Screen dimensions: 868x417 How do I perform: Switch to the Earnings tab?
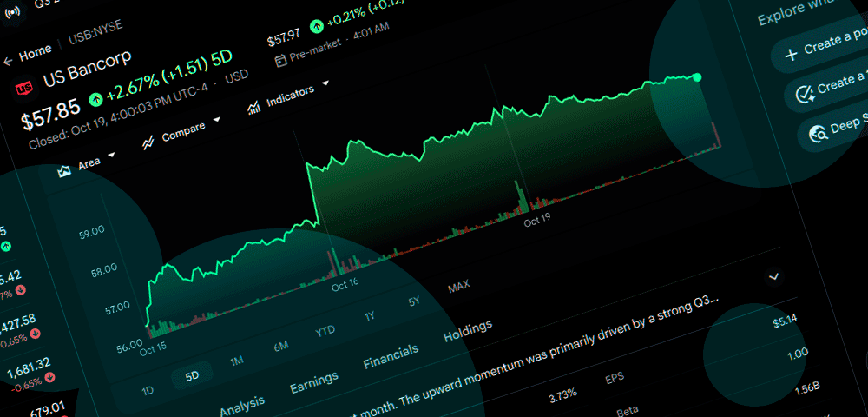[x=314, y=382]
